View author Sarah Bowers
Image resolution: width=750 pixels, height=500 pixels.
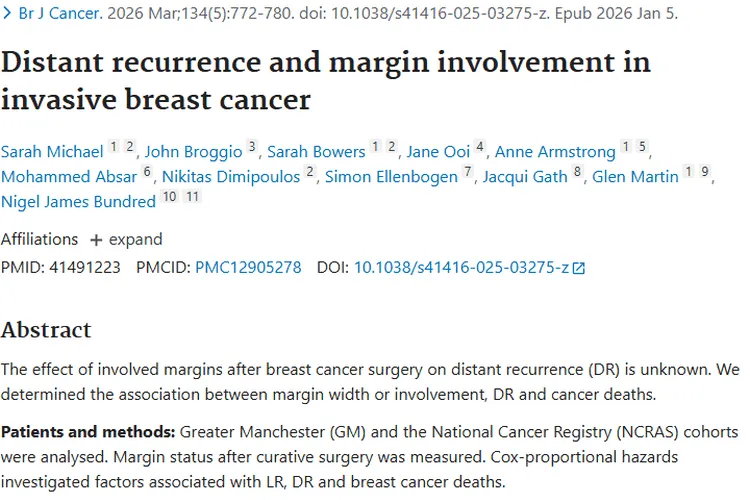pyautogui.click(x=316, y=152)
